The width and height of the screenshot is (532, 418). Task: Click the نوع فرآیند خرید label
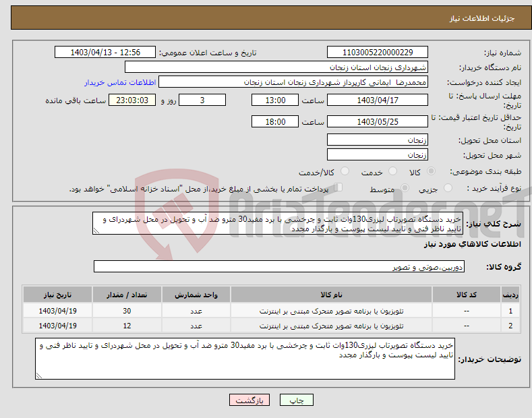(494, 188)
